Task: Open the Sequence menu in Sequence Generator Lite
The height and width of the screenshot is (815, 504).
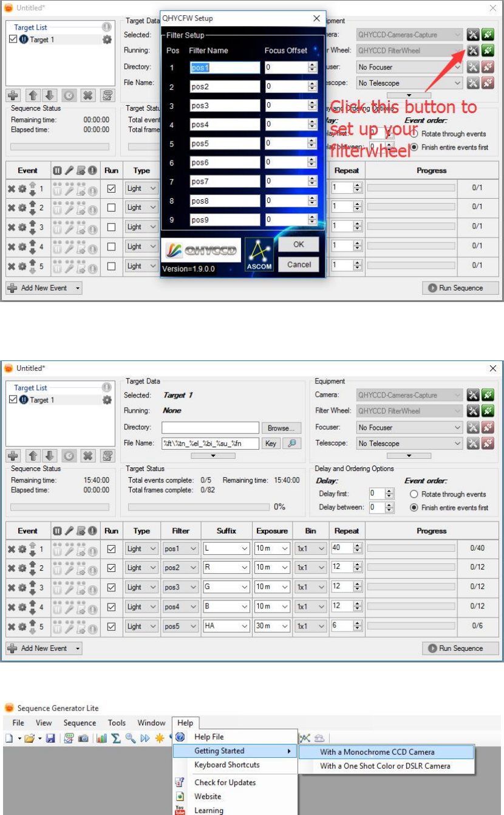Action: tap(80, 723)
